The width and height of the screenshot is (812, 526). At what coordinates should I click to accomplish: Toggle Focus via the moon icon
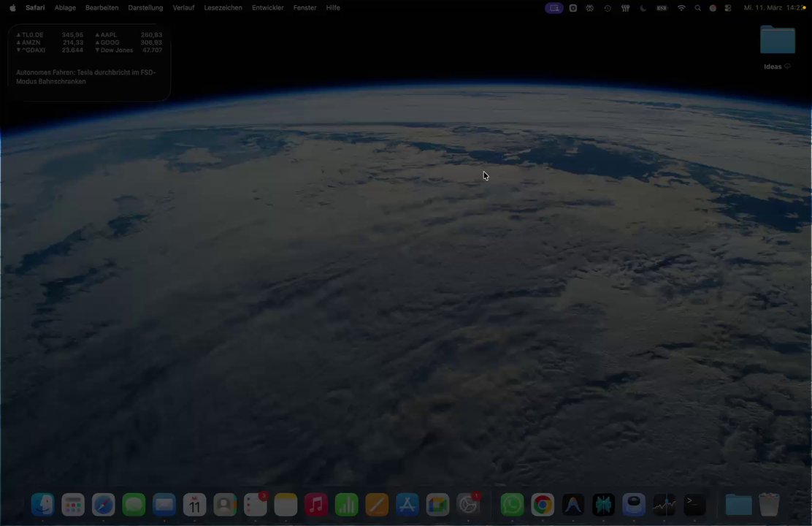643,8
